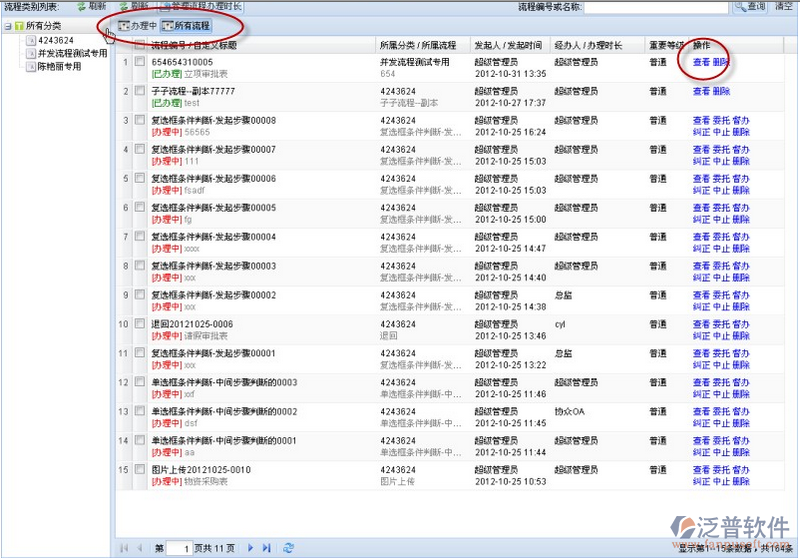Click 查看 link for row 1

tap(701, 62)
